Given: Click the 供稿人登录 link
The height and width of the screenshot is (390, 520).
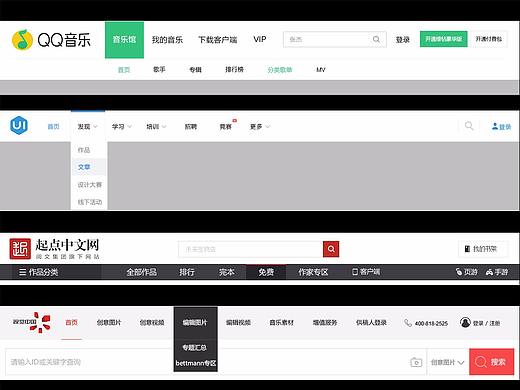Looking at the screenshot, I should (x=371, y=322).
